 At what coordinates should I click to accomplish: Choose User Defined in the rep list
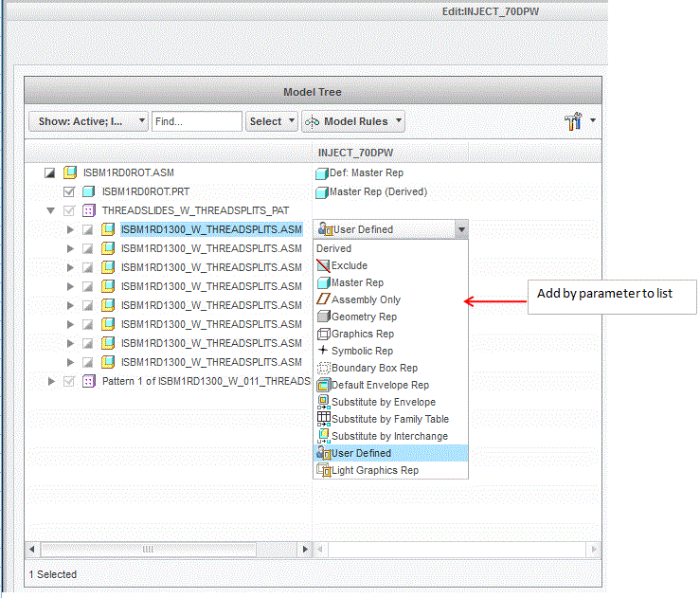point(390,453)
